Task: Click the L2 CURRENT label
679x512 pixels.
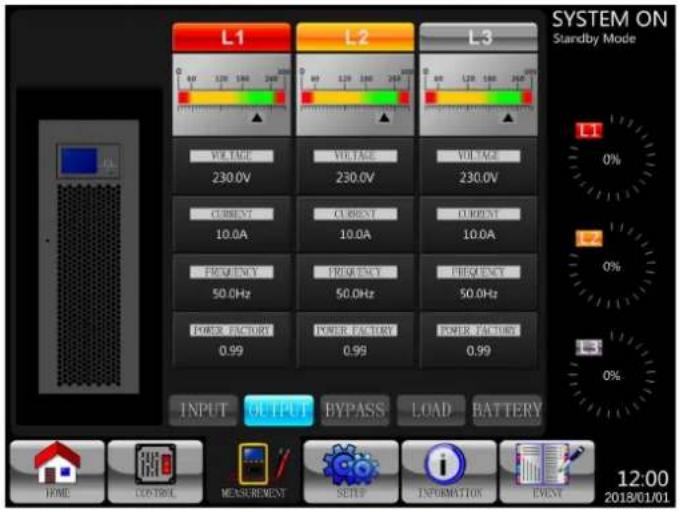Action: click(x=355, y=214)
